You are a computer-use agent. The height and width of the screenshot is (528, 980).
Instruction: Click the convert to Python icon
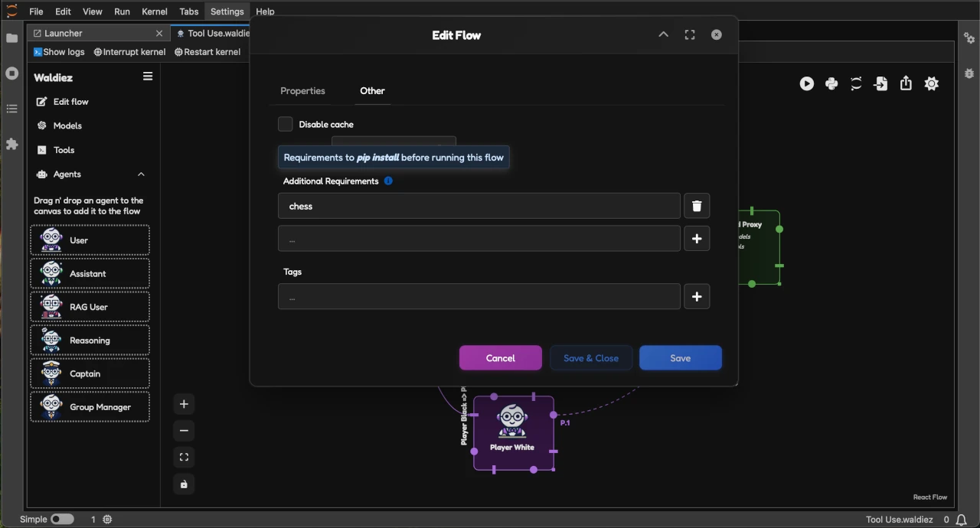tap(831, 84)
